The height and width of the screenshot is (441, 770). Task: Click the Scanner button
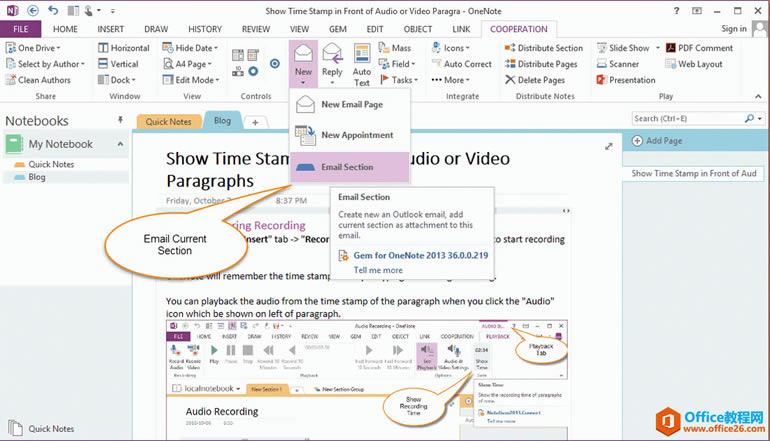click(618, 64)
